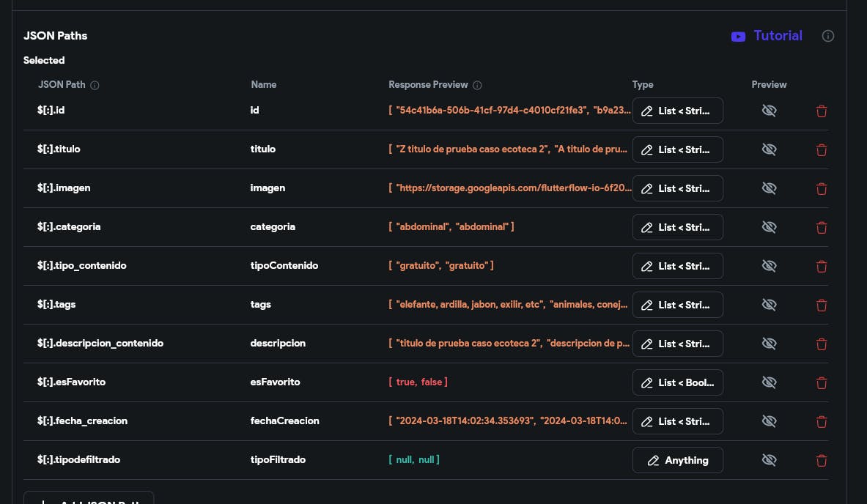The image size is (867, 504).
Task: Toggle preview visibility for fechaCreacion path
Action: pyautogui.click(x=769, y=421)
